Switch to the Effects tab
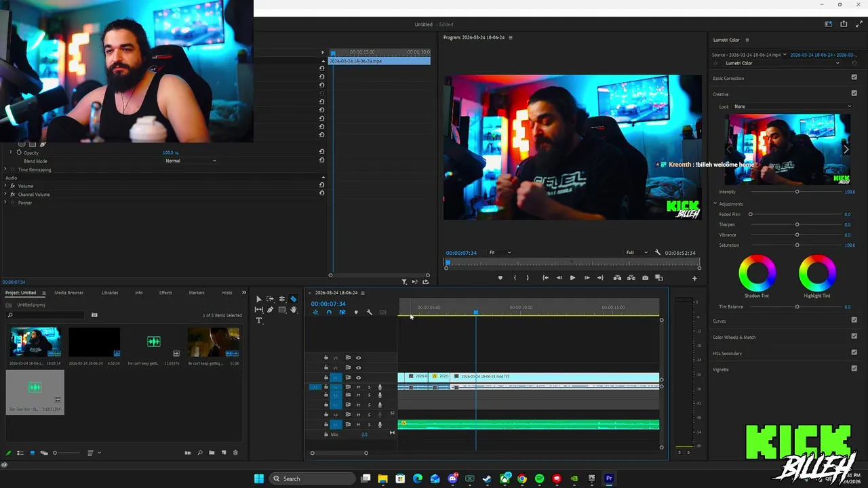Viewport: 868px width, 488px height. click(x=165, y=293)
